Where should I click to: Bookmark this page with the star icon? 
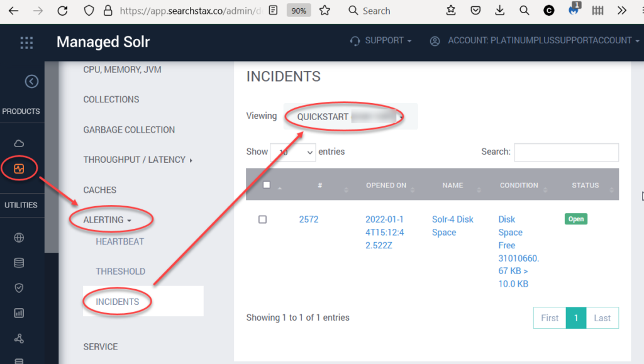325,11
